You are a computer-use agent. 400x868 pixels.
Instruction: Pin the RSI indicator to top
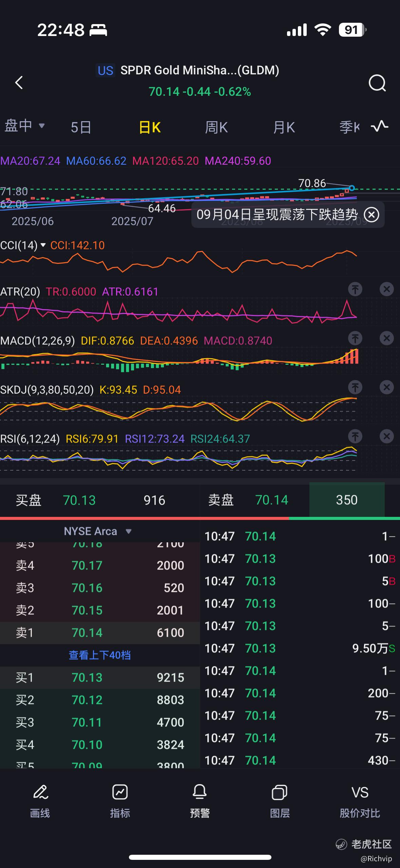(355, 436)
